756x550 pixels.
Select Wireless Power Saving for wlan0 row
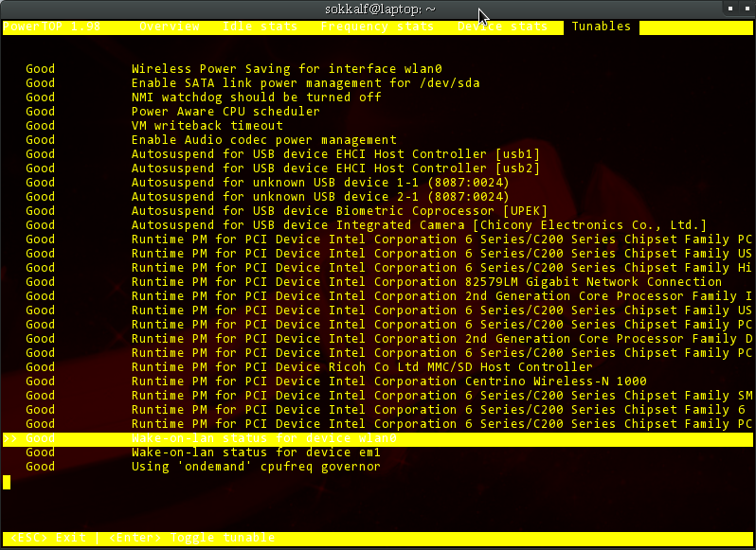coord(378,69)
